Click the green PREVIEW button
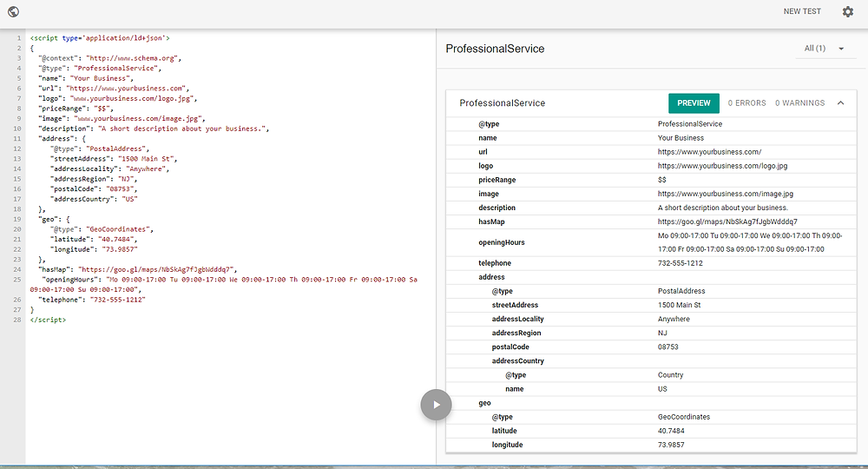The height and width of the screenshot is (469, 868). tap(694, 103)
